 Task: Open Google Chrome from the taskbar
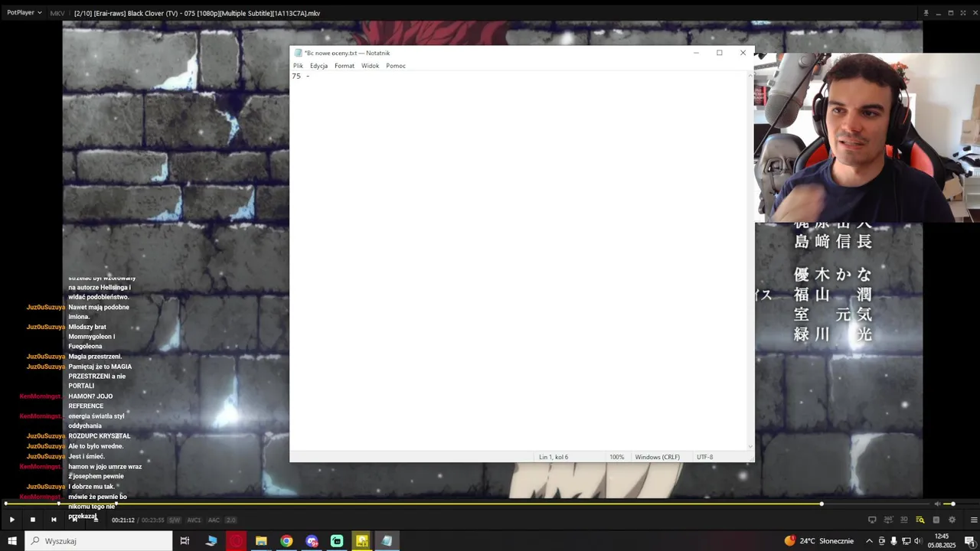click(x=286, y=541)
